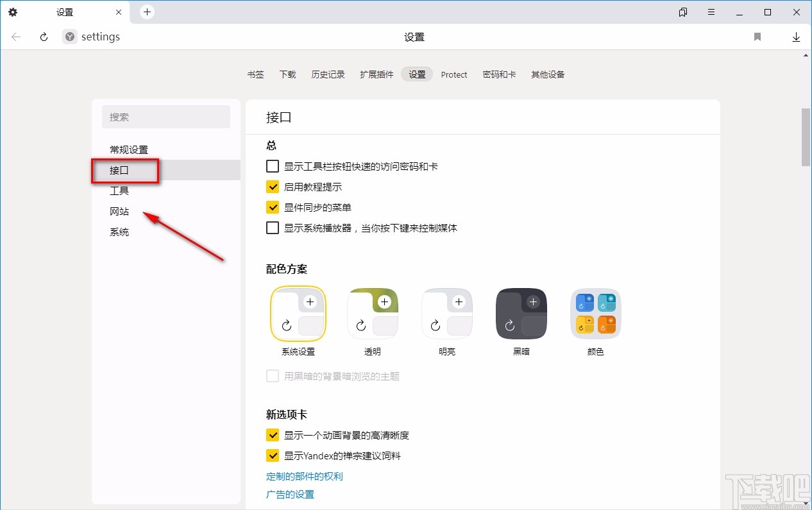Click the site badge beside the address bar
Screen dimensions: 812x510
[x=69, y=37]
